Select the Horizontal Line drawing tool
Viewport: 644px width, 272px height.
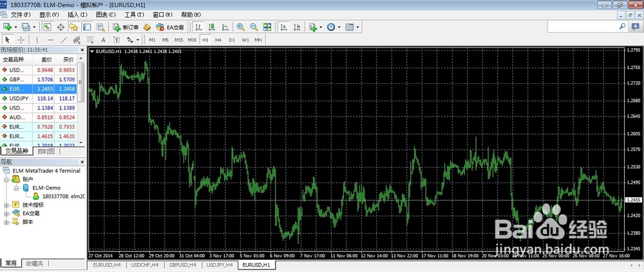(50, 40)
